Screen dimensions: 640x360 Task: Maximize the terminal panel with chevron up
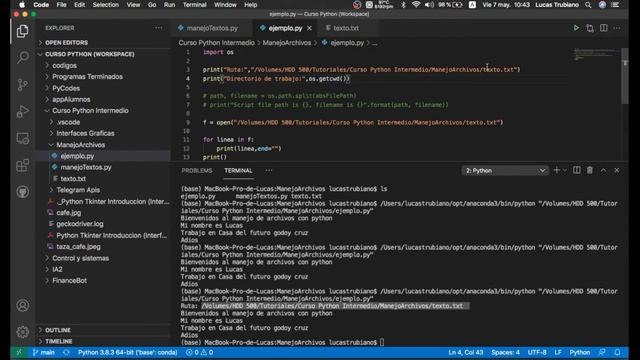point(603,171)
